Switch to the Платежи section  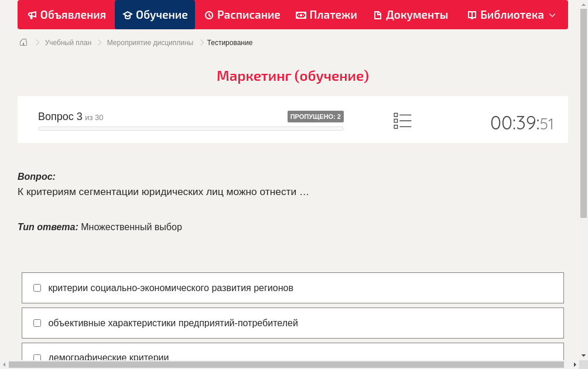[326, 15]
